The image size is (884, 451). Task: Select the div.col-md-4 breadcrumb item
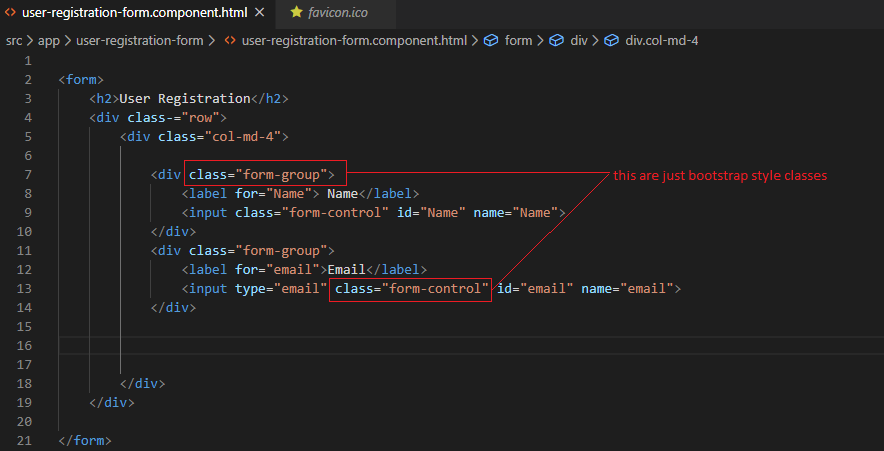(x=662, y=41)
